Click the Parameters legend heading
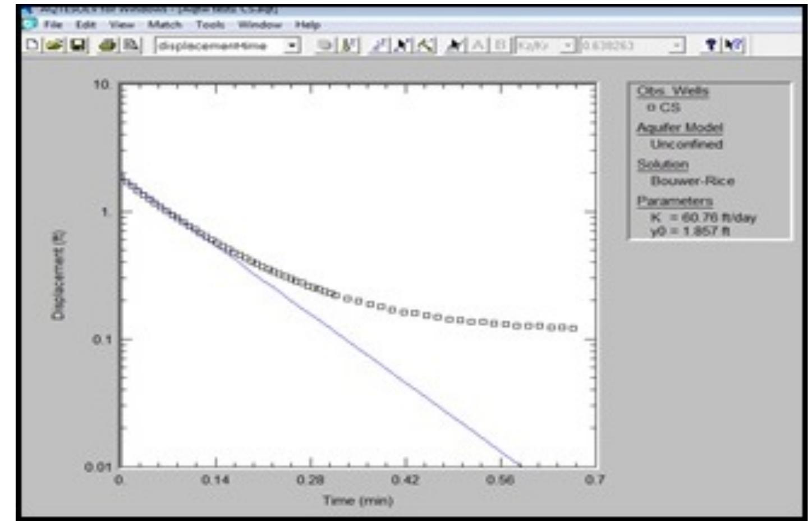The height and width of the screenshot is (521, 812). coord(675,201)
